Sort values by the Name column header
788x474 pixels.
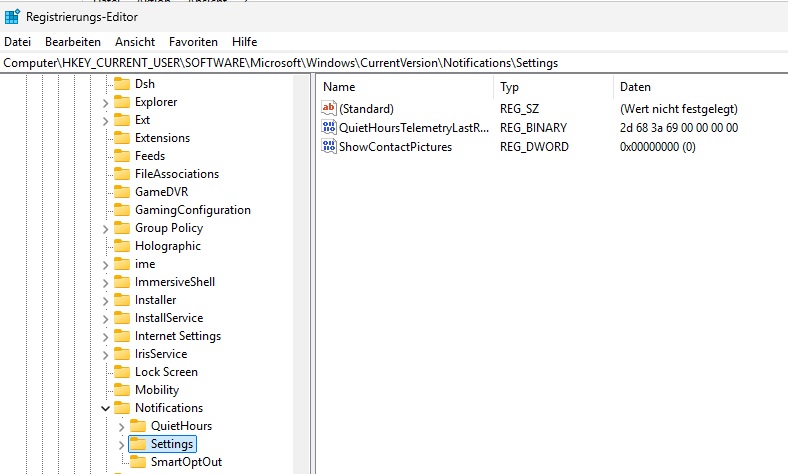pos(406,87)
